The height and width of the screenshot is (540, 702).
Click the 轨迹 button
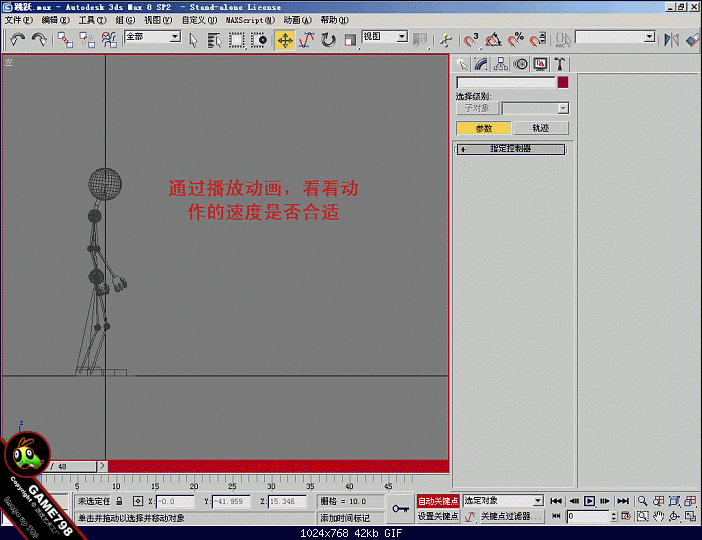tap(541, 129)
